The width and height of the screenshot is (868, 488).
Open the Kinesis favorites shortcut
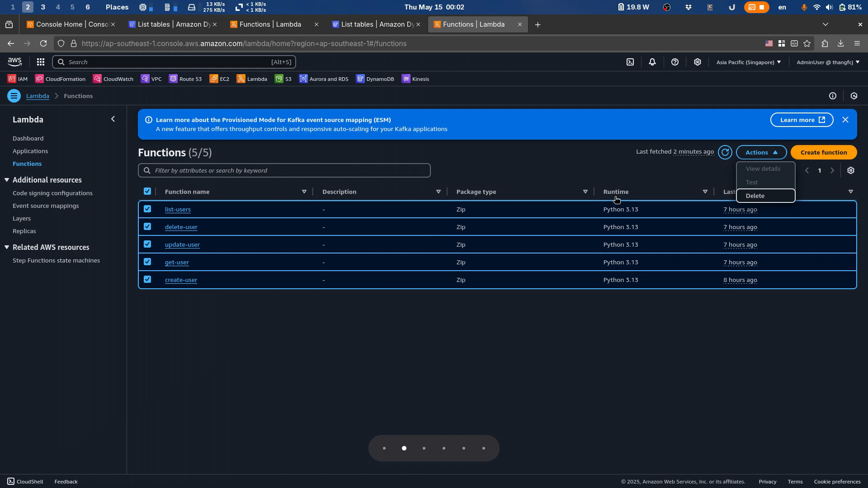coord(415,79)
